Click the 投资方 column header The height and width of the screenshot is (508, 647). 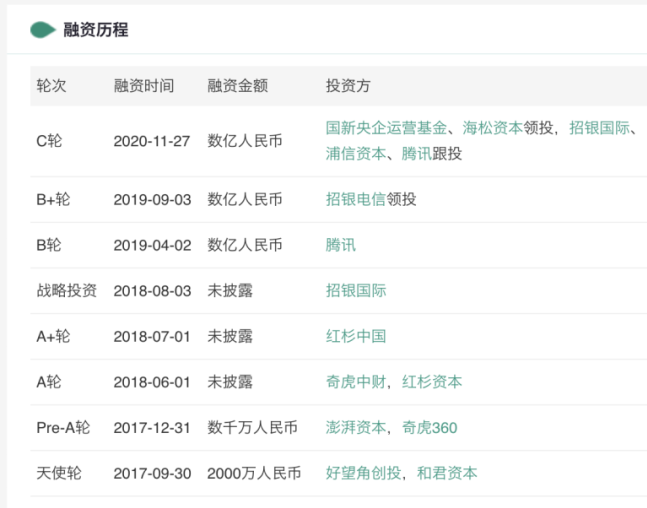tap(348, 86)
